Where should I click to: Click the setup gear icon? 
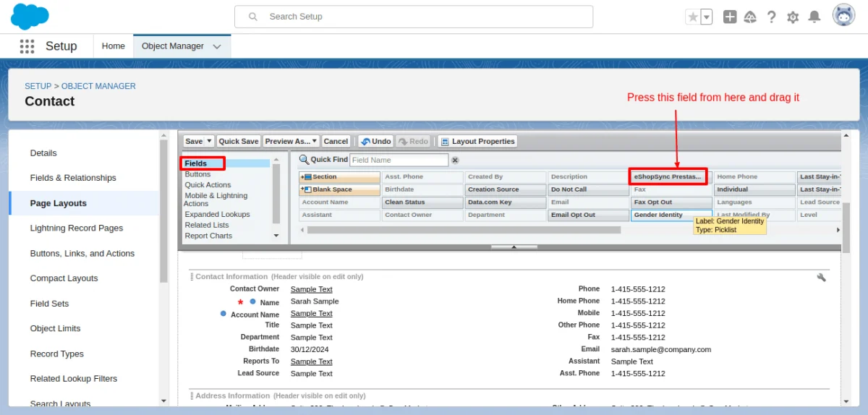793,17
